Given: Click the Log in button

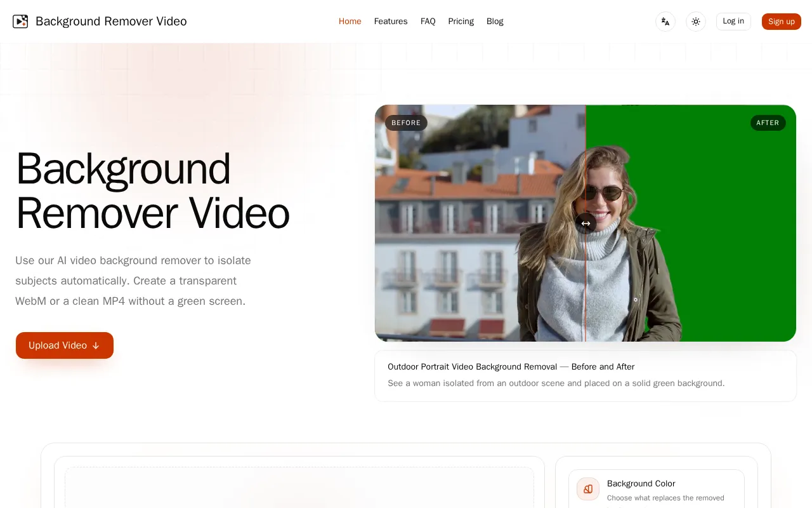Looking at the screenshot, I should [733, 22].
